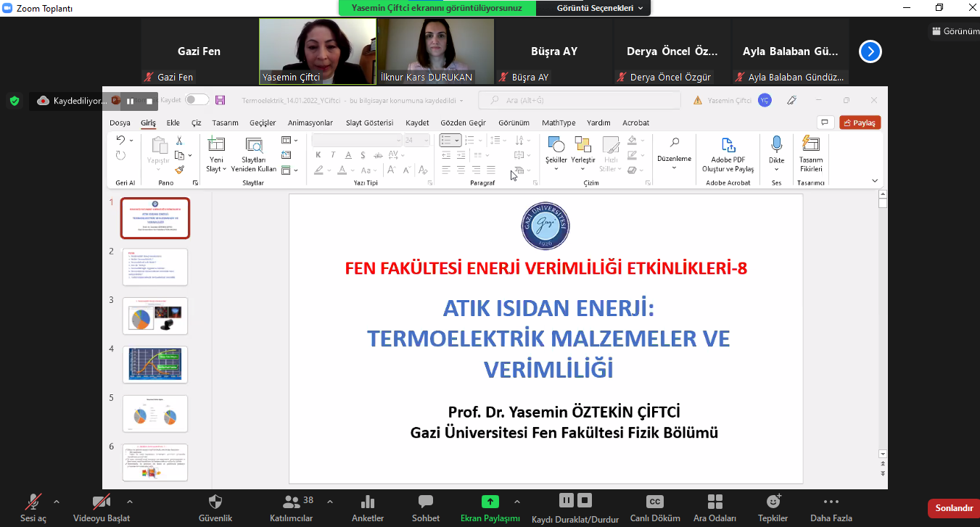Image resolution: width=980 pixels, height=527 pixels.
Task: Unmute with the Sesi aç microphone icon
Action: point(33,502)
